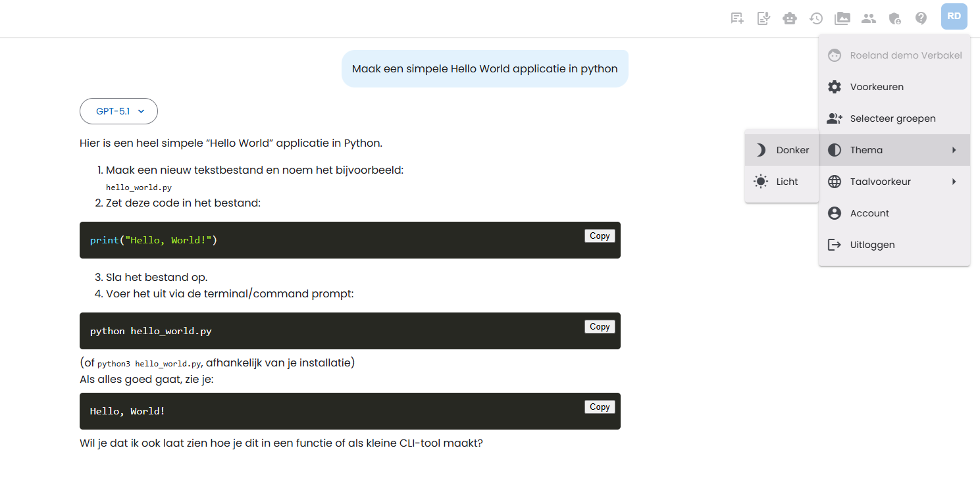Expand the Thema submenu arrow

pyautogui.click(x=954, y=150)
